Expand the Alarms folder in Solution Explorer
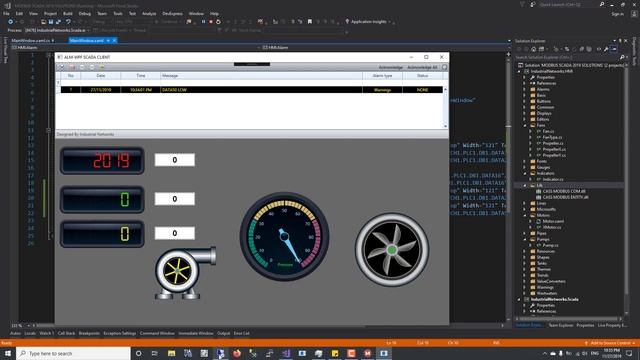Screen dimensions: 640x360 525,89
